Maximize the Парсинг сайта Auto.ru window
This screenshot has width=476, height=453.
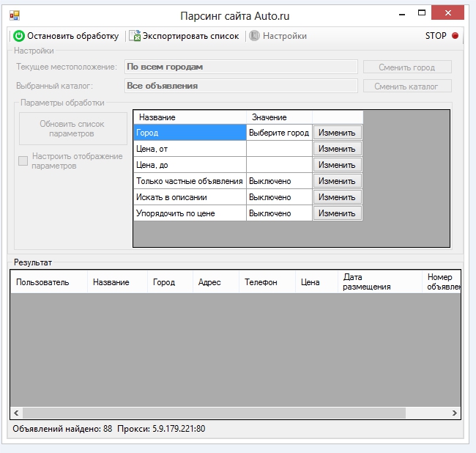click(422, 13)
